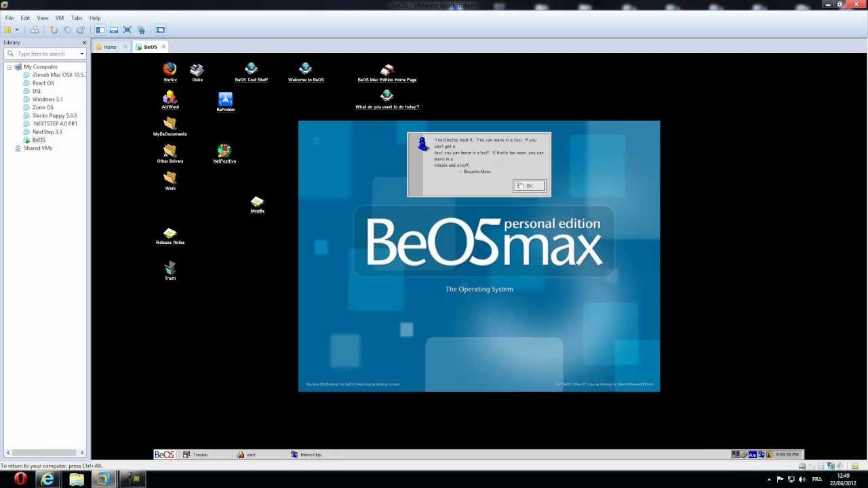Select React OS in library
Image resolution: width=868 pixels, height=488 pixels.
43,83
